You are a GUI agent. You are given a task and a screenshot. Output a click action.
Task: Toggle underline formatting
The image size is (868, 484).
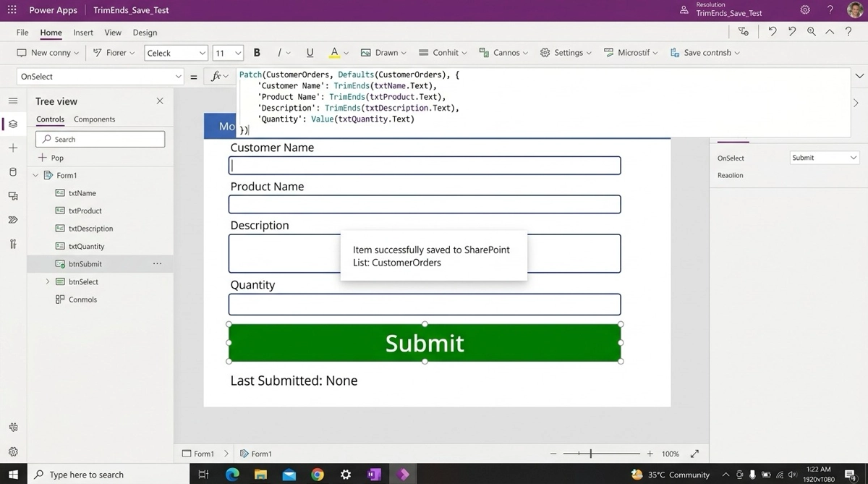click(310, 53)
